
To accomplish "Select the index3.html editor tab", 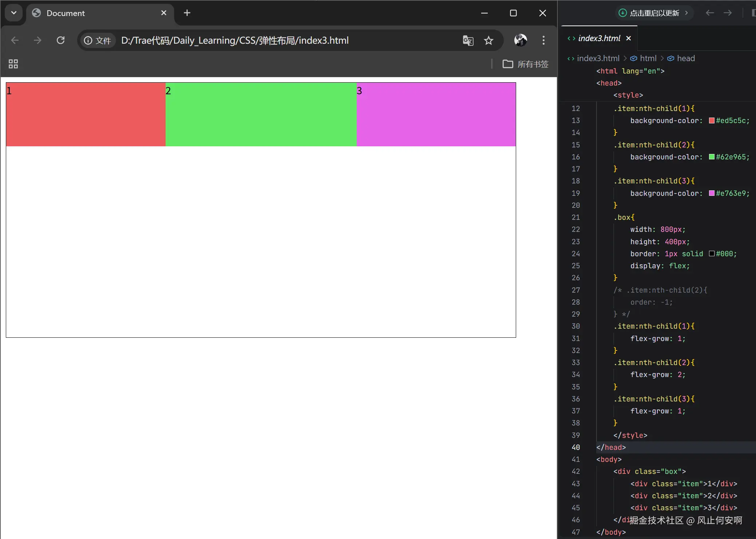I will pyautogui.click(x=599, y=38).
